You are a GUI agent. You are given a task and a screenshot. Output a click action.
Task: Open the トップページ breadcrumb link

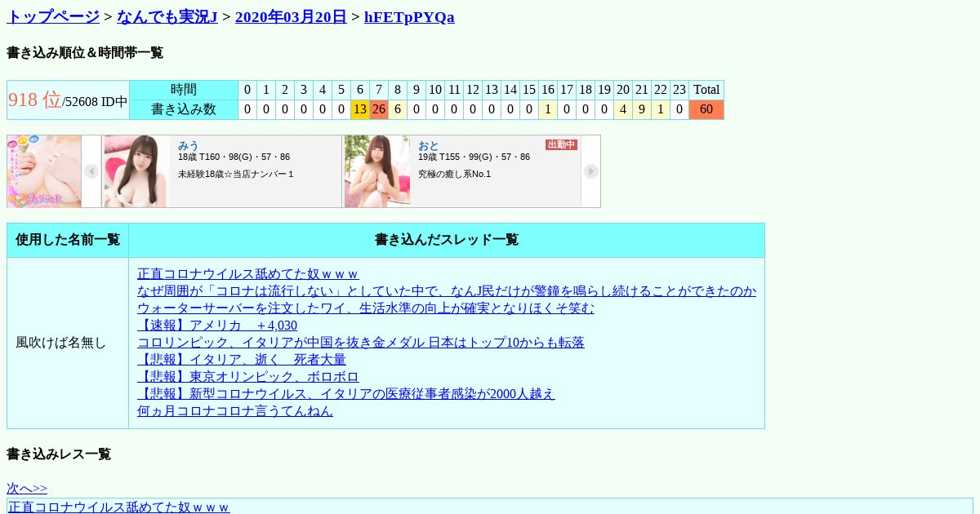pyautogui.click(x=53, y=16)
